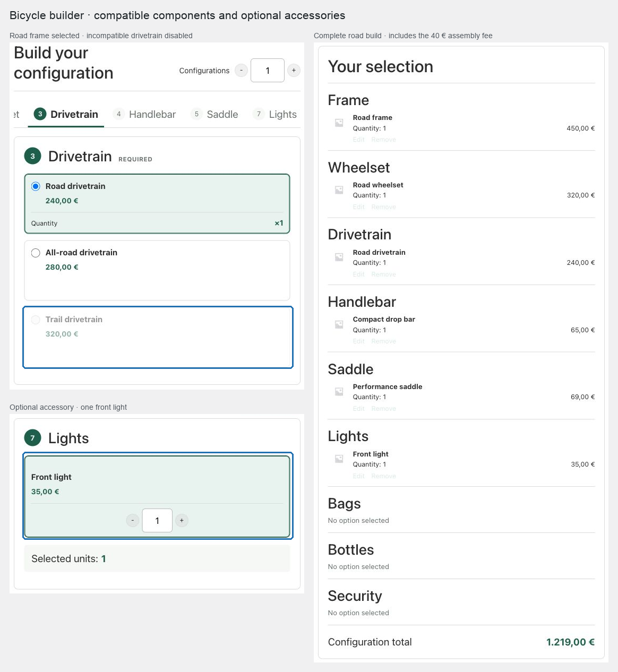Remove the Road wheelset from the selection

click(384, 207)
